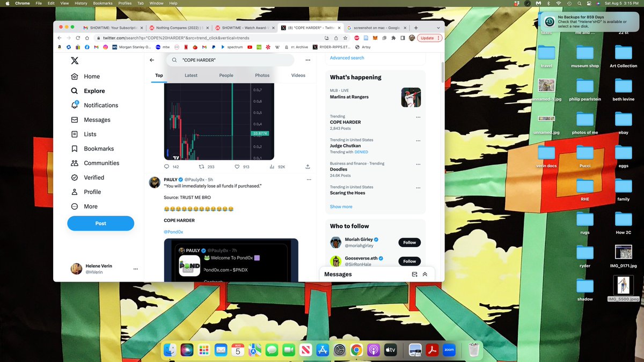644x362 pixels.
Task: Expand the Messages drawer chevrons
Action: click(x=425, y=274)
